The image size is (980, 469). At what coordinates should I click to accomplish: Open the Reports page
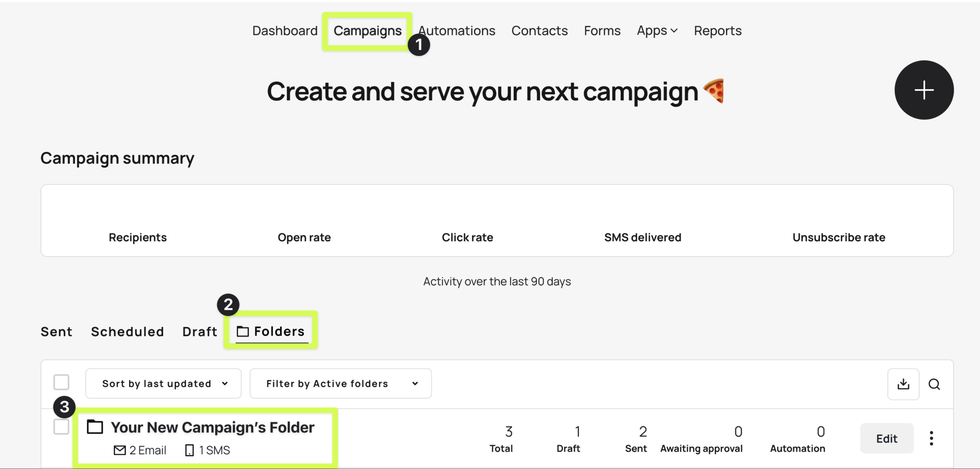[x=718, y=31]
